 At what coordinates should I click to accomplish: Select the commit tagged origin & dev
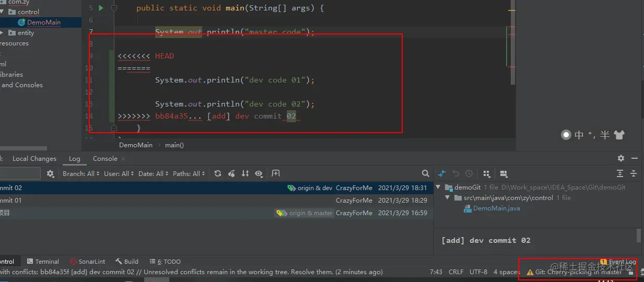(217, 187)
